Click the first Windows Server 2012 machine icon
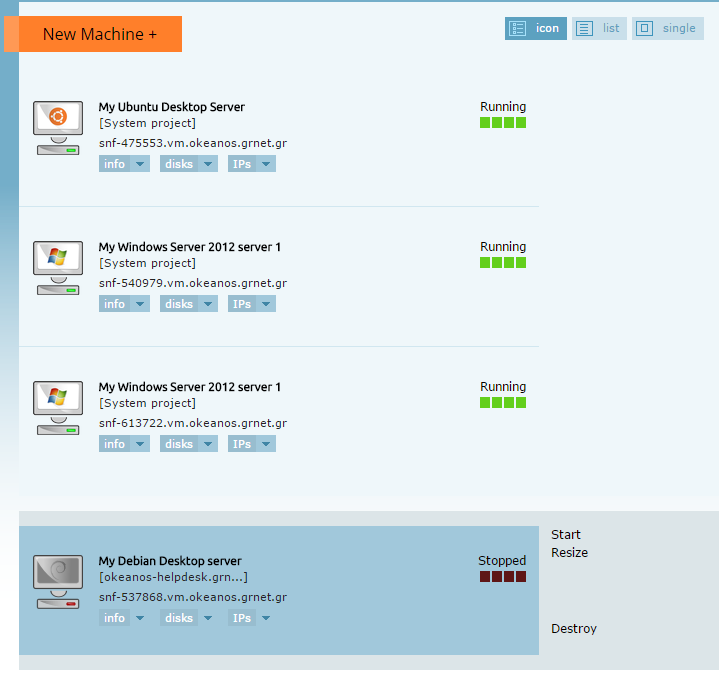 57,267
